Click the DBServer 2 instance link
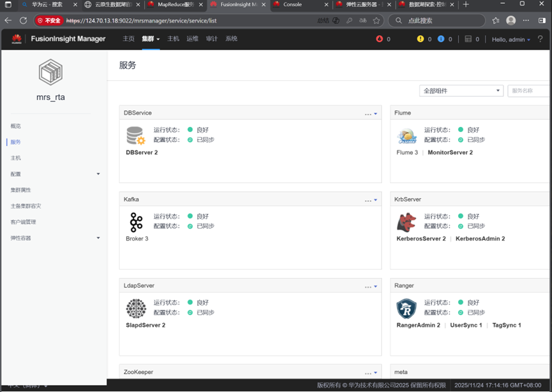 [x=142, y=152]
